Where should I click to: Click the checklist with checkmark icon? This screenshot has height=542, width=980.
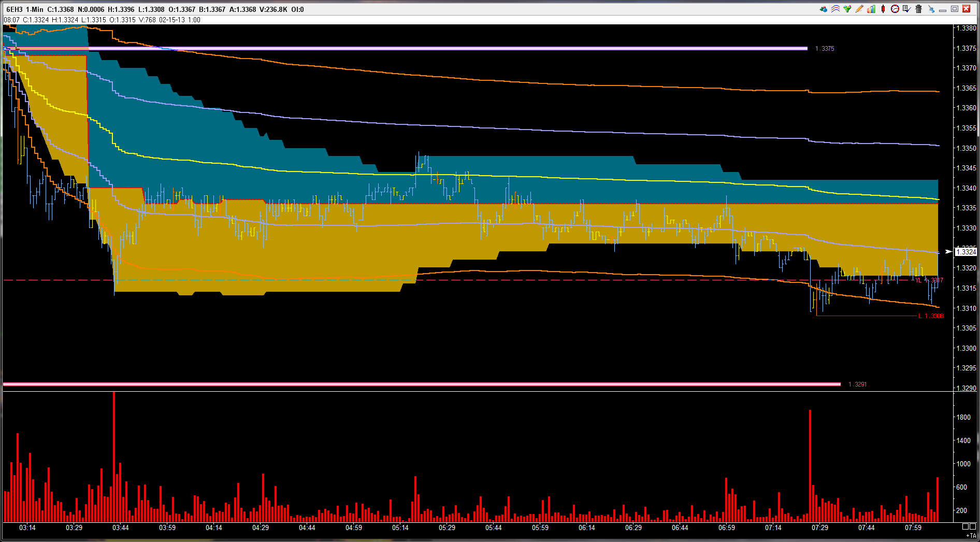click(906, 9)
